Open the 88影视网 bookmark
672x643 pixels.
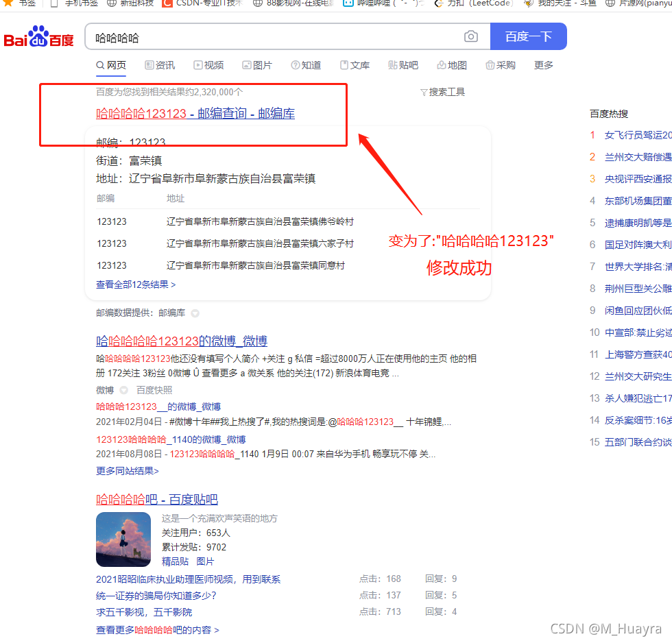[293, 3]
